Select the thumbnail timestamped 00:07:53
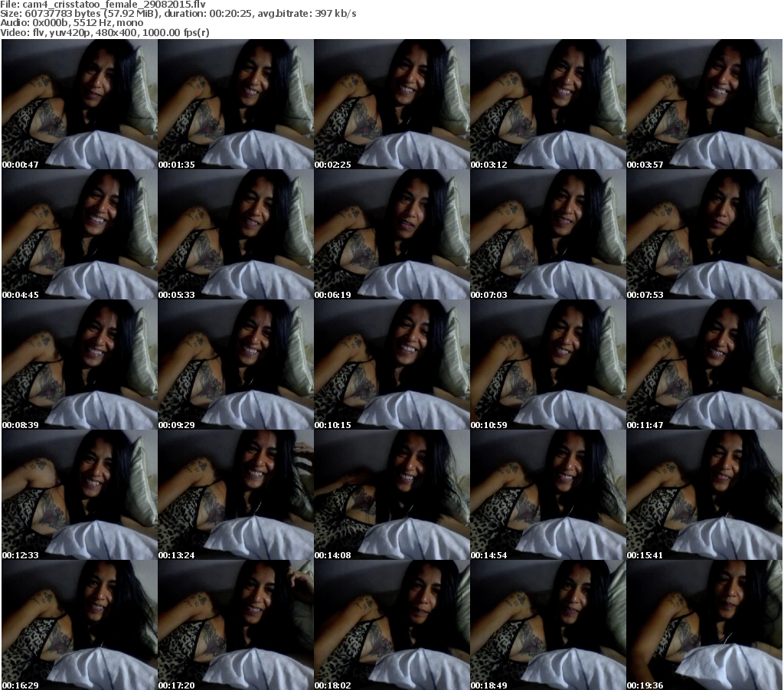This screenshot has width=784, height=690. click(704, 234)
